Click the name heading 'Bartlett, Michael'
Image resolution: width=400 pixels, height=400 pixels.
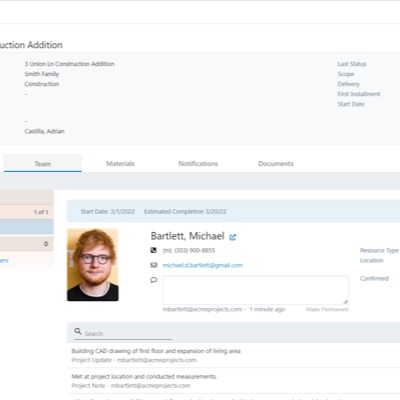pyautogui.click(x=187, y=236)
